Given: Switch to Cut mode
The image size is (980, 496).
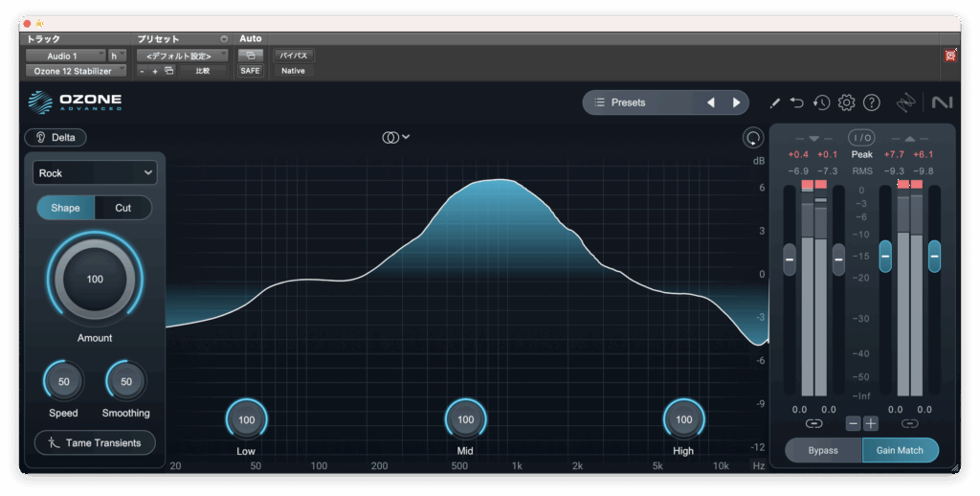Looking at the screenshot, I should pyautogui.click(x=123, y=208).
